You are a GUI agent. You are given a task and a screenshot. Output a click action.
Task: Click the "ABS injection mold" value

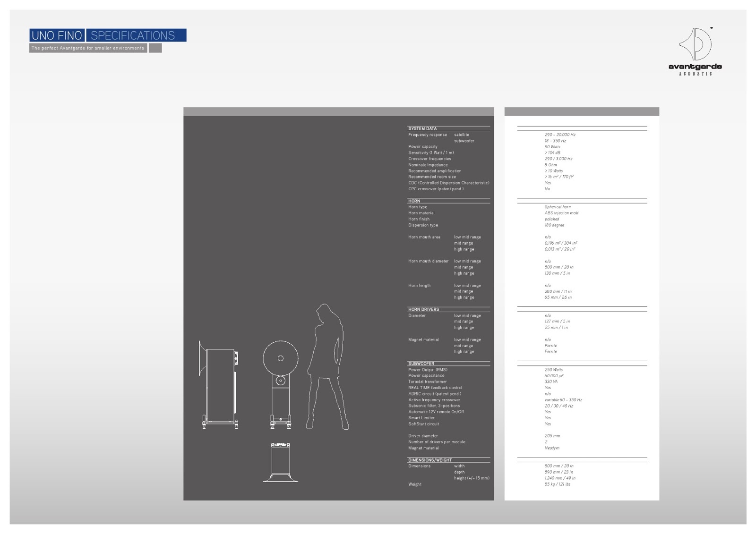click(x=561, y=213)
